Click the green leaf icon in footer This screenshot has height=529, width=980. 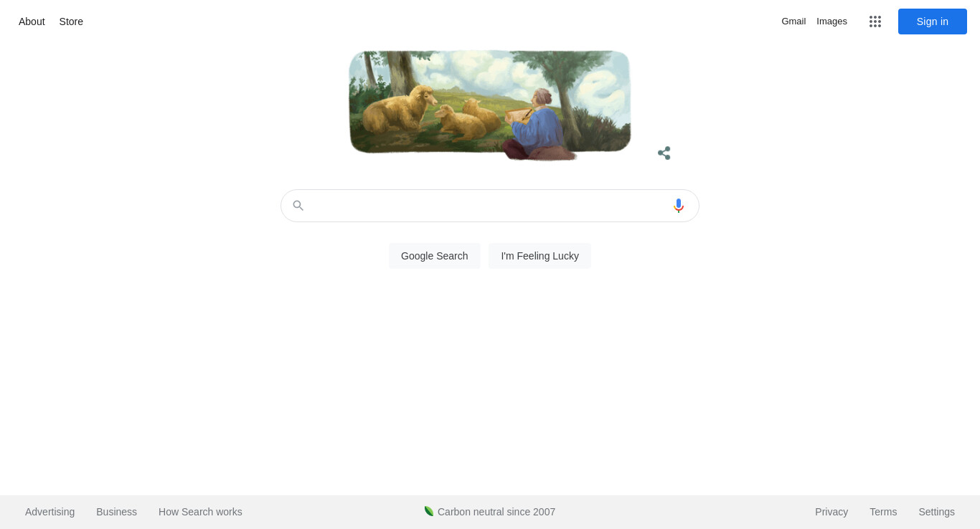coord(429,511)
